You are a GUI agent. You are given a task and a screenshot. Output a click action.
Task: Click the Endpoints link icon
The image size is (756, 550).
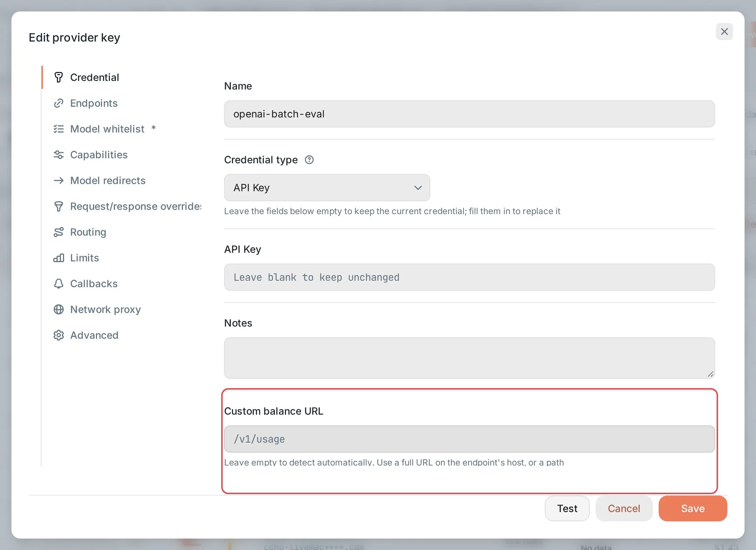(59, 103)
